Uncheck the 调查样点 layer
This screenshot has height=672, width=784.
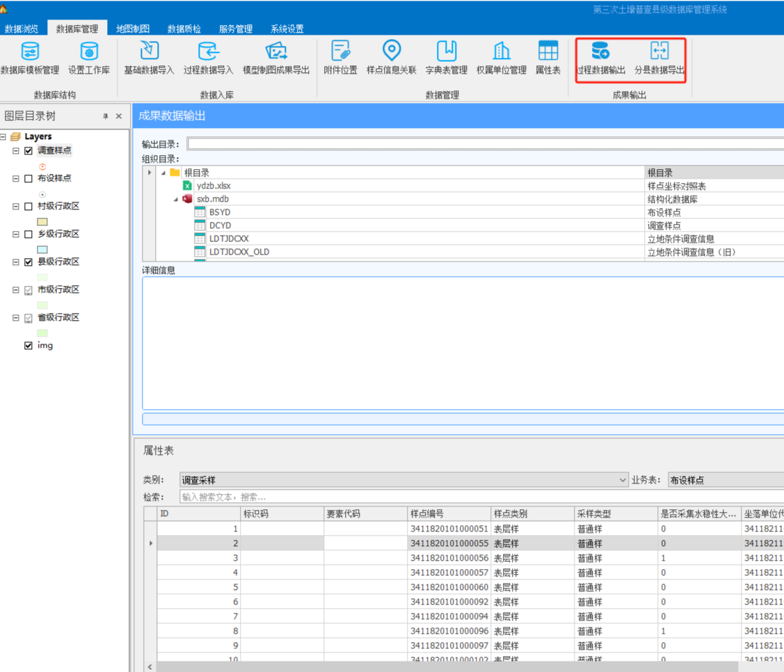click(x=29, y=150)
